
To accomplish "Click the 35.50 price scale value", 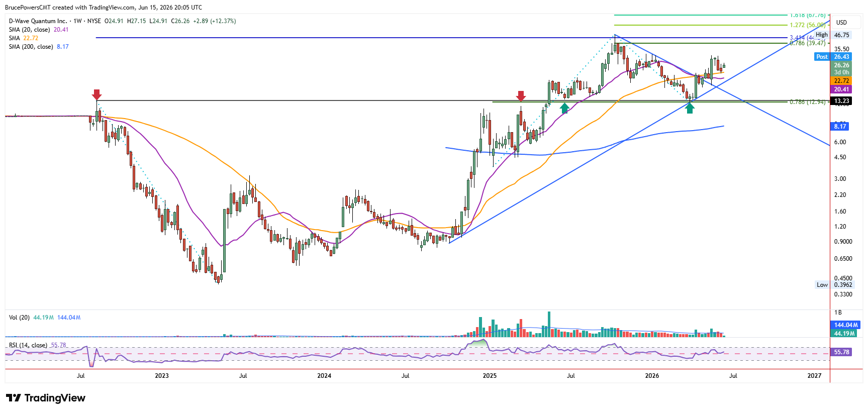I will tap(842, 49).
